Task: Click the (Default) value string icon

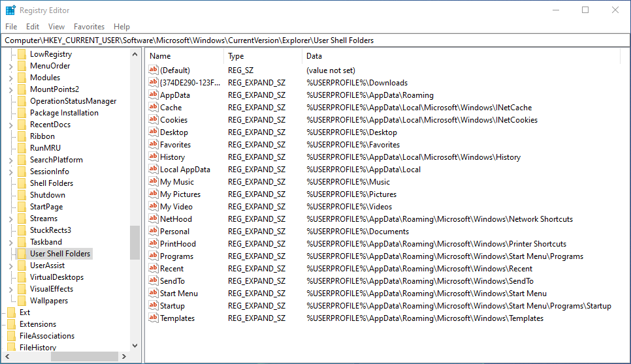Action: click(153, 70)
